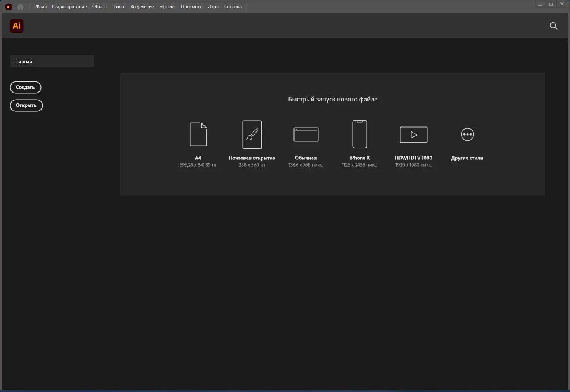Click the 1366 x 768 пикс. size text

(306, 165)
